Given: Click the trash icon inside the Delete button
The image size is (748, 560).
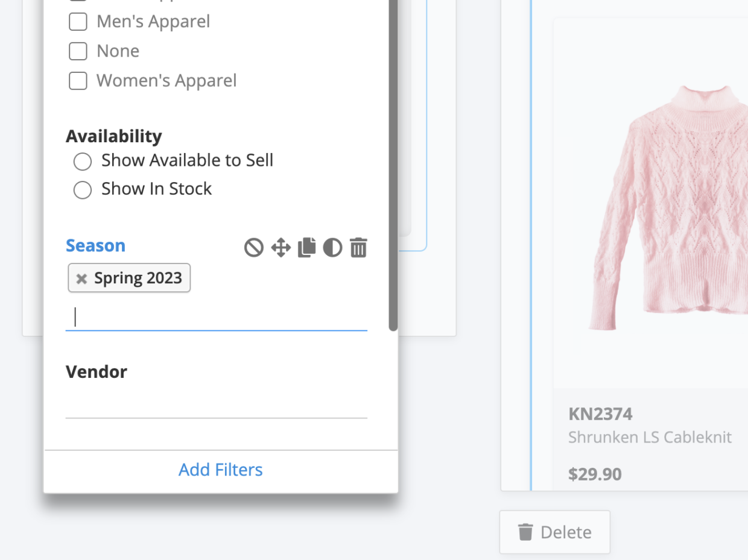Looking at the screenshot, I should [524, 532].
